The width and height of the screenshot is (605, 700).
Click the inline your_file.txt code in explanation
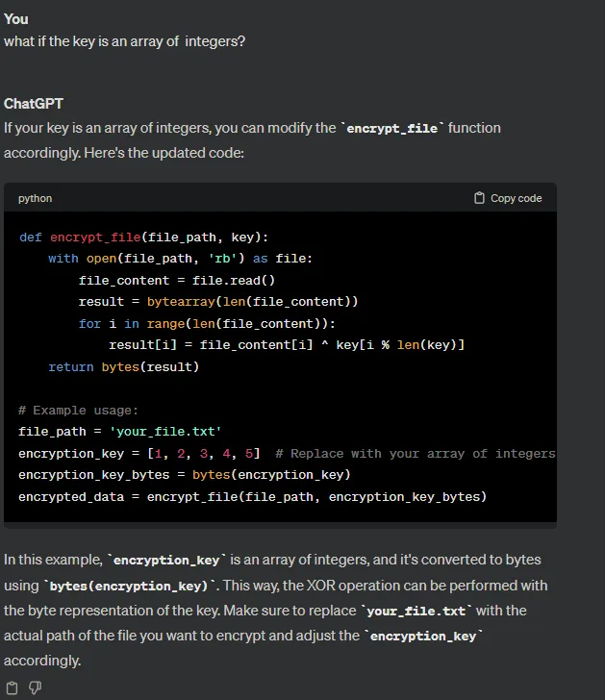[x=416, y=612]
